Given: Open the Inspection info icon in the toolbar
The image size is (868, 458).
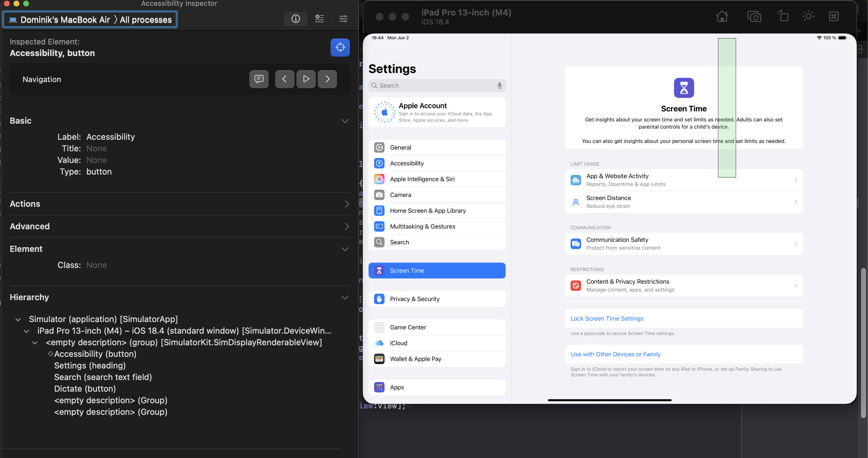Looking at the screenshot, I should (295, 19).
